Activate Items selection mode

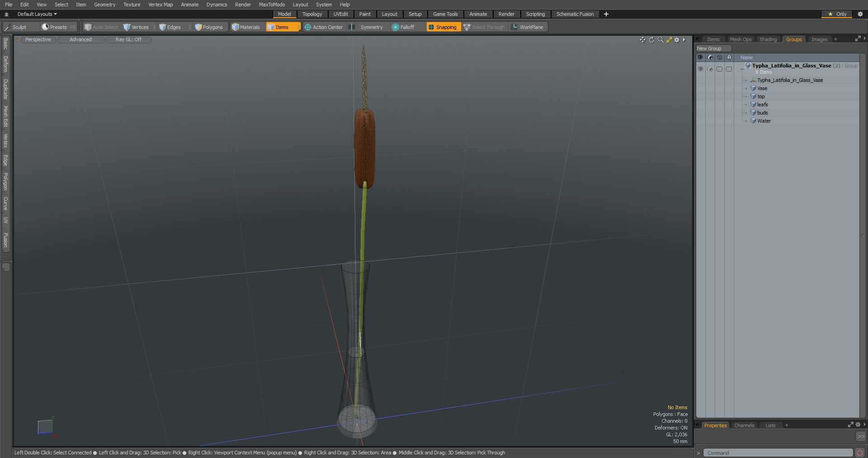pos(283,27)
